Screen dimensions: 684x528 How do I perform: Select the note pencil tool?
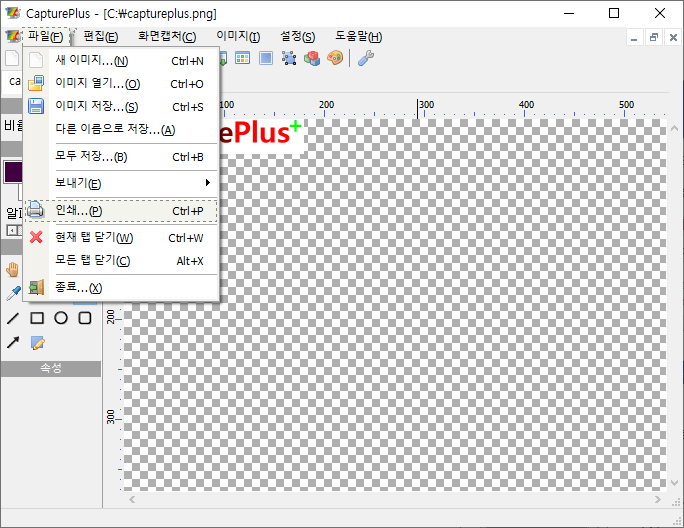coord(38,343)
